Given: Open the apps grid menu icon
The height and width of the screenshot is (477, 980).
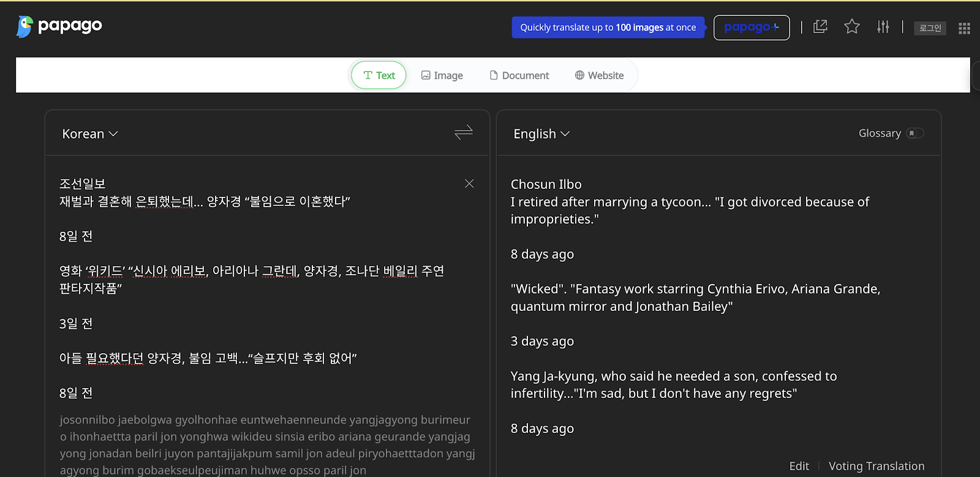Looking at the screenshot, I should [964, 28].
